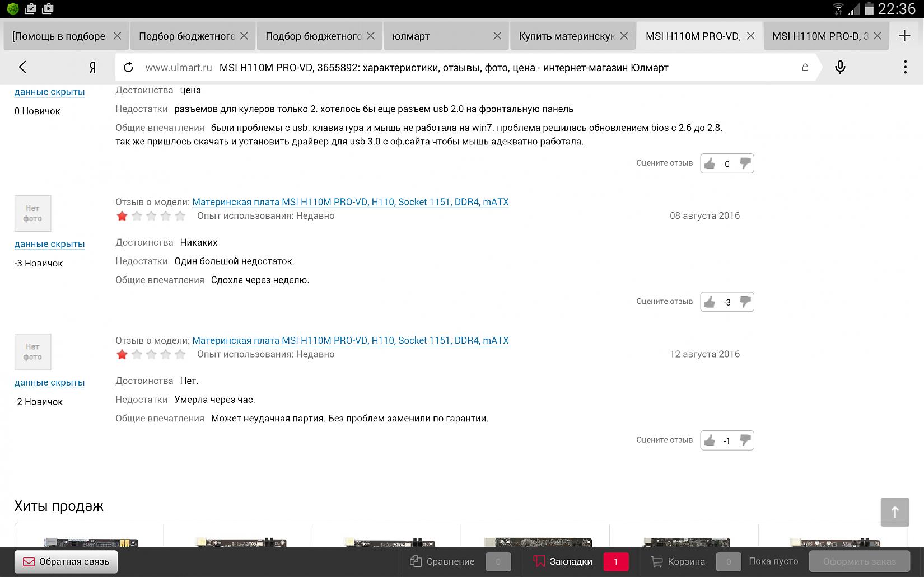The image size is (924, 577).
Task: Thumbs down the 12 августа 2016 review
Action: (745, 440)
